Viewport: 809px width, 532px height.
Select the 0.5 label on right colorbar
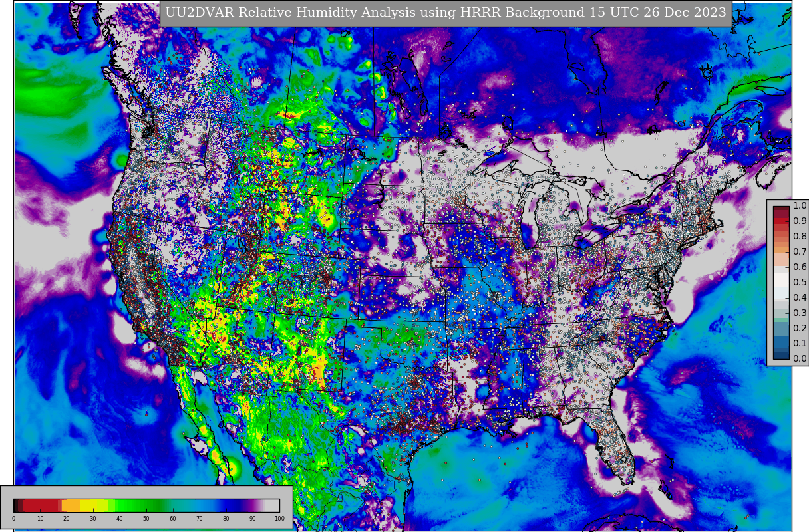click(800, 282)
